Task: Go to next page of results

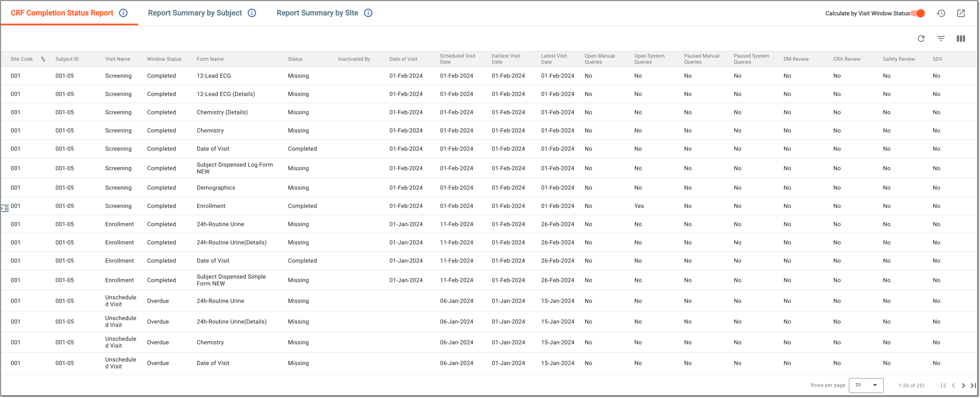Action: pos(964,385)
